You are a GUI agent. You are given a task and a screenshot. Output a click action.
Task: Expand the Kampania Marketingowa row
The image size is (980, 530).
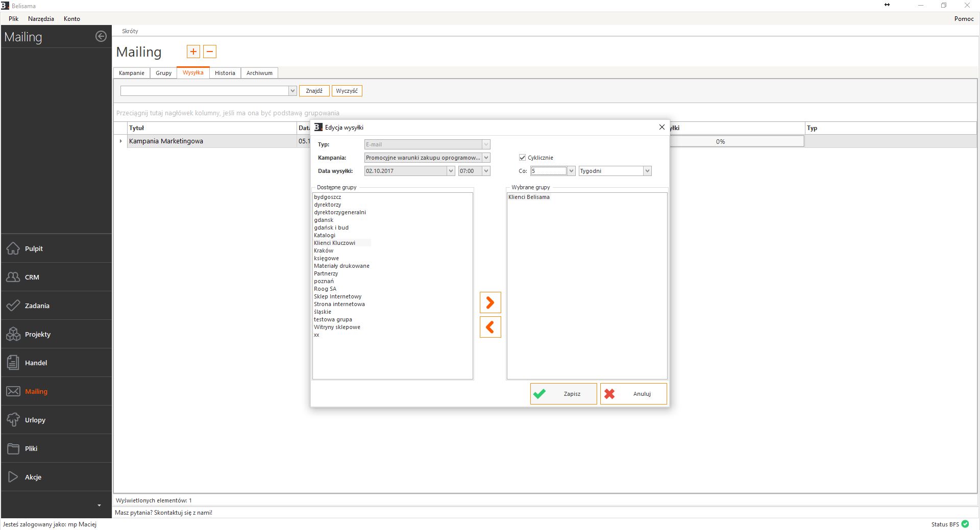point(121,141)
